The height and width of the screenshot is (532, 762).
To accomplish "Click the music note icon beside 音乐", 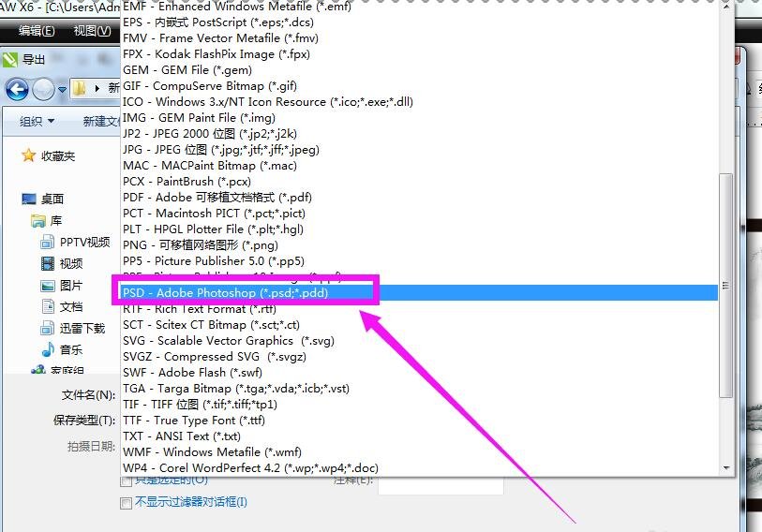I will (x=48, y=349).
